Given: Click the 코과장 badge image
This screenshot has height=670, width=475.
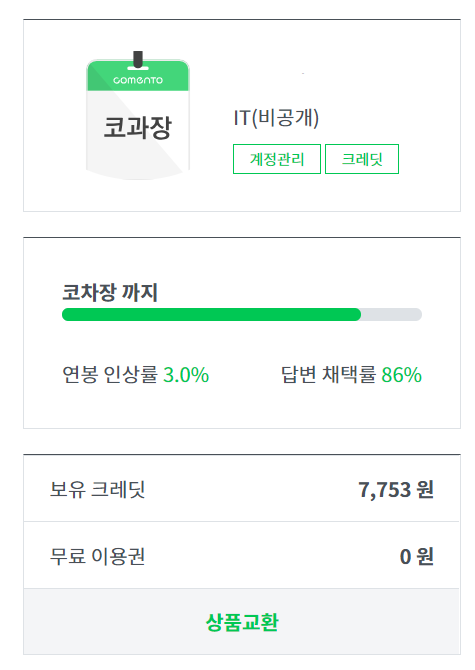Looking at the screenshot, I should pyautogui.click(x=138, y=116).
